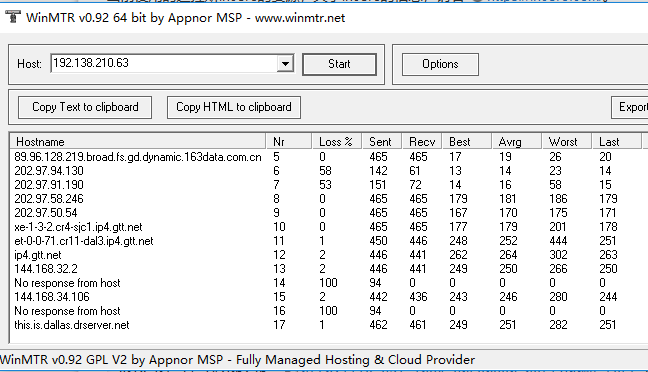Start the trace with the Start button
The width and height of the screenshot is (648, 372).
(339, 64)
